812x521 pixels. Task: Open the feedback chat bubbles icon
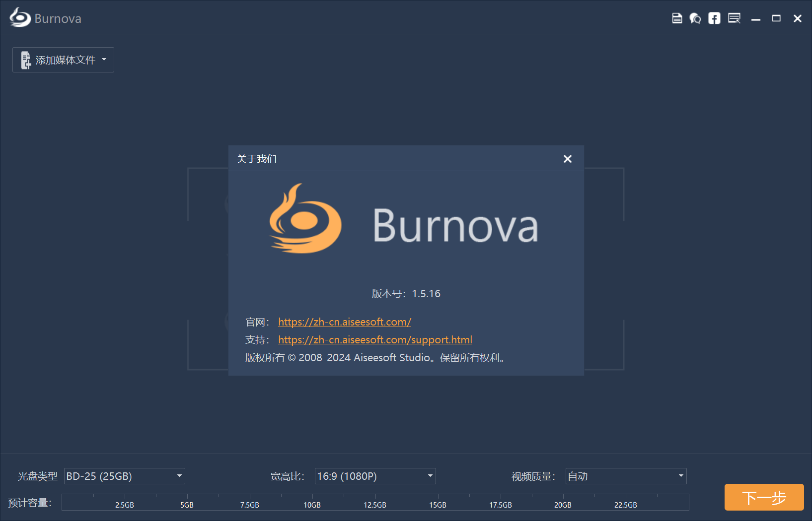click(695, 18)
